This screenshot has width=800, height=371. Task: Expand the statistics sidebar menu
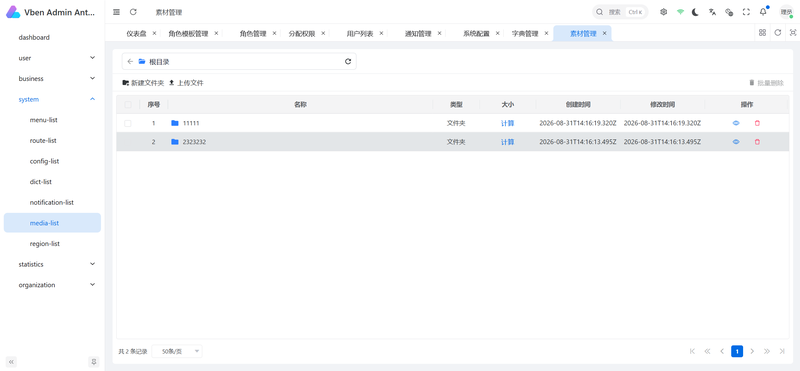point(52,264)
